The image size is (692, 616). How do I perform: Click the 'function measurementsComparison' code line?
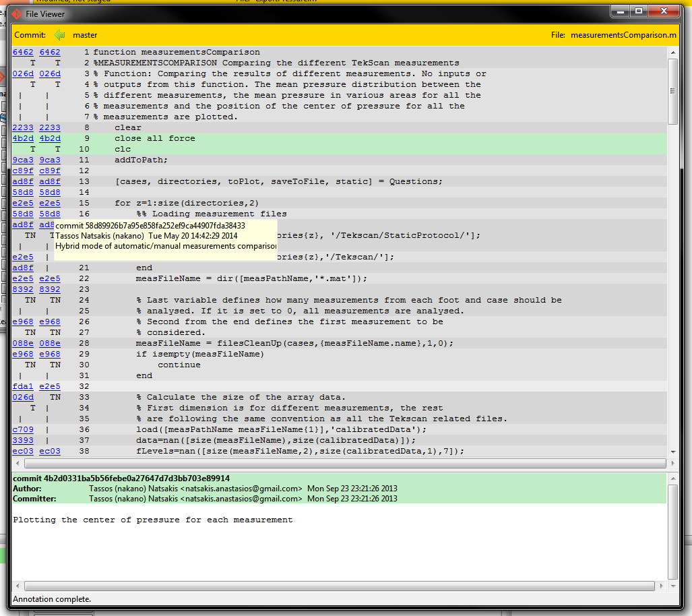tap(177, 52)
